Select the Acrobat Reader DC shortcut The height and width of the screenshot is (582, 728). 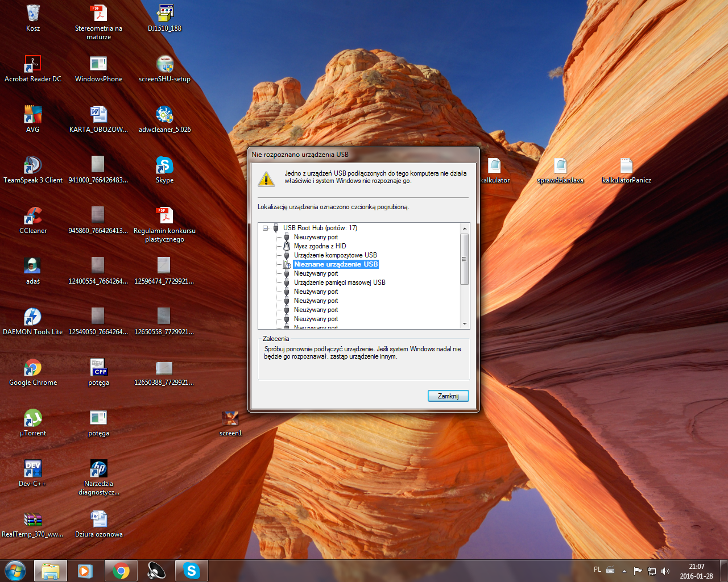click(33, 64)
